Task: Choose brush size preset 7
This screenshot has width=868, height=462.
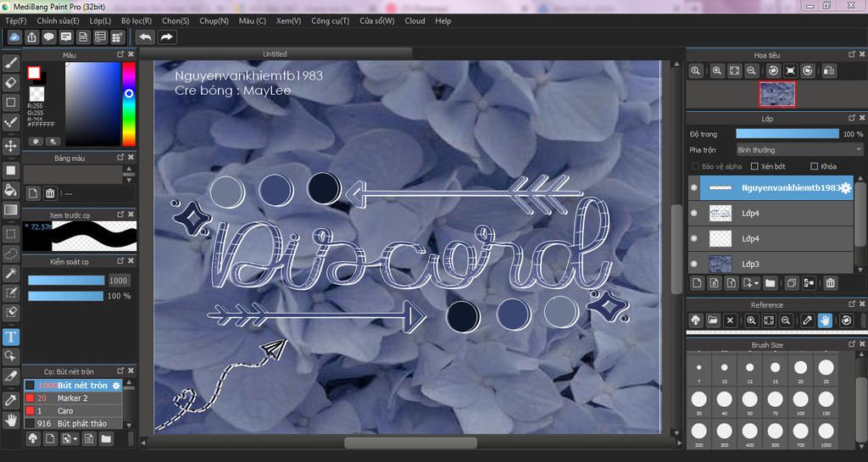Action: click(x=699, y=367)
